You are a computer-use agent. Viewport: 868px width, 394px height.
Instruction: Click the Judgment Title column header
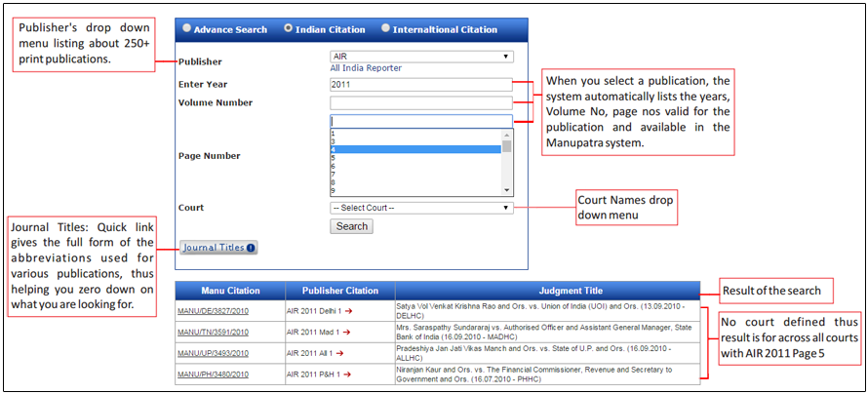547,291
